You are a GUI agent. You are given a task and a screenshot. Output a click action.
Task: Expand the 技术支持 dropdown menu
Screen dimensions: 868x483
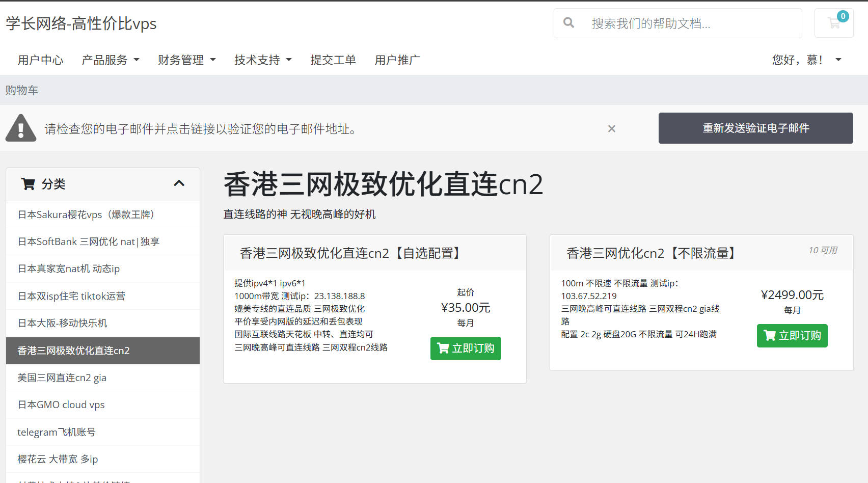click(x=263, y=60)
